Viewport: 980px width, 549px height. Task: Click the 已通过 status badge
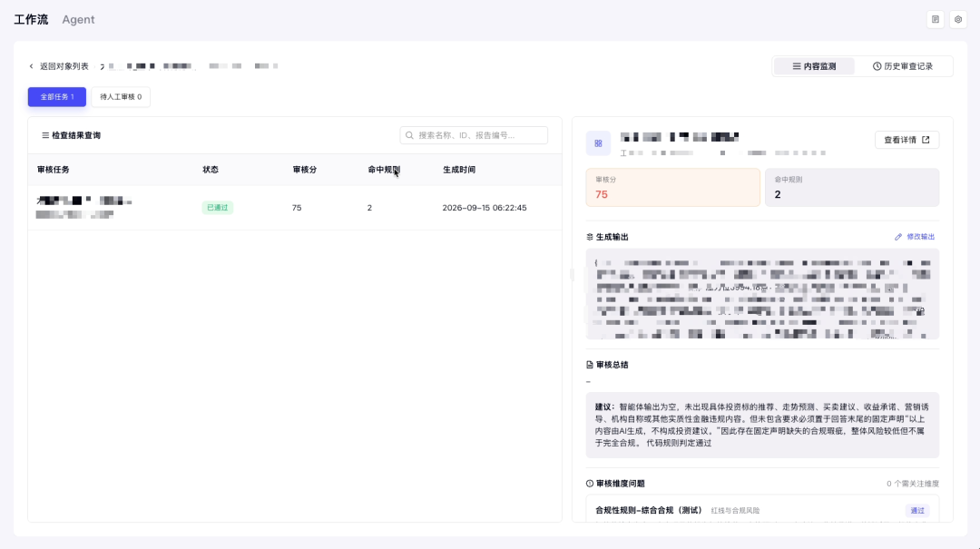click(x=218, y=208)
